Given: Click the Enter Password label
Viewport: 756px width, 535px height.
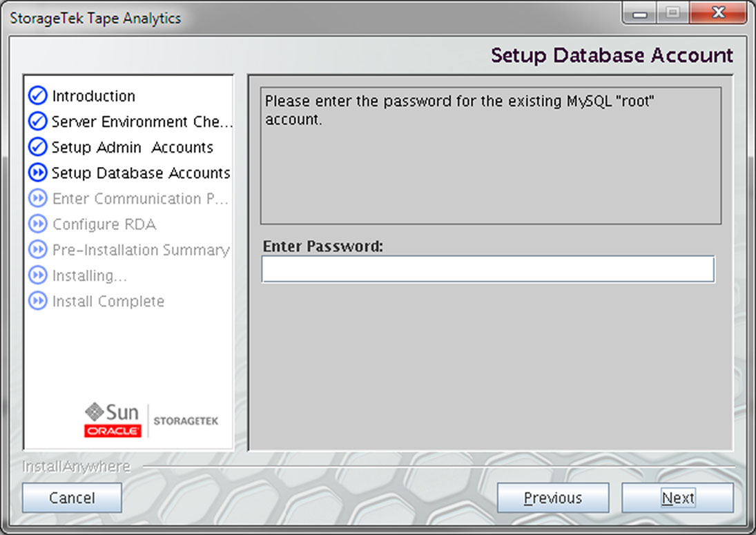Looking at the screenshot, I should (x=323, y=246).
